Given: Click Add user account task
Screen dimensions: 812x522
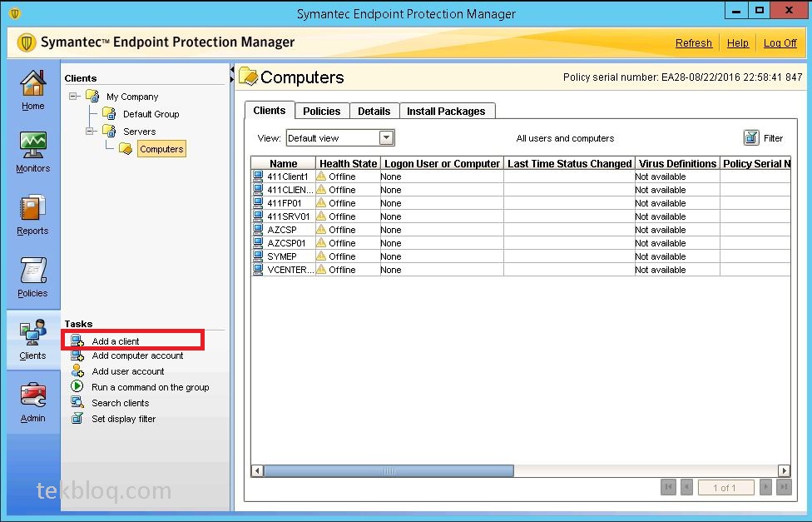Looking at the screenshot, I should tap(128, 371).
